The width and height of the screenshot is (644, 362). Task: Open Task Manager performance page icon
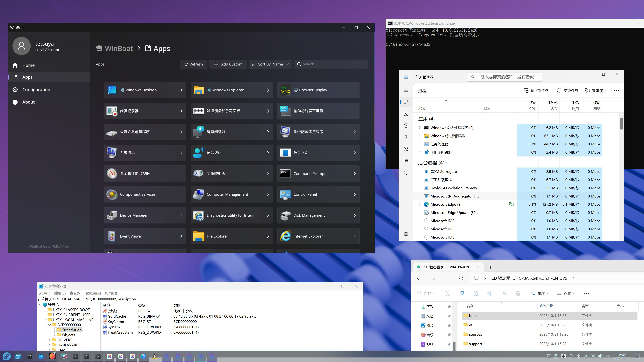(x=406, y=114)
